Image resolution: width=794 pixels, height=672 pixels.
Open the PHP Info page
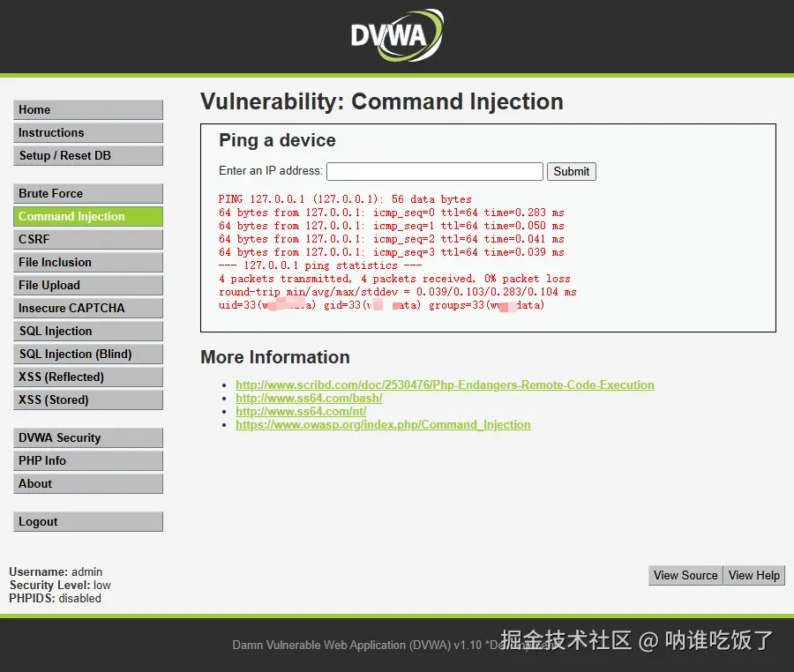click(88, 460)
